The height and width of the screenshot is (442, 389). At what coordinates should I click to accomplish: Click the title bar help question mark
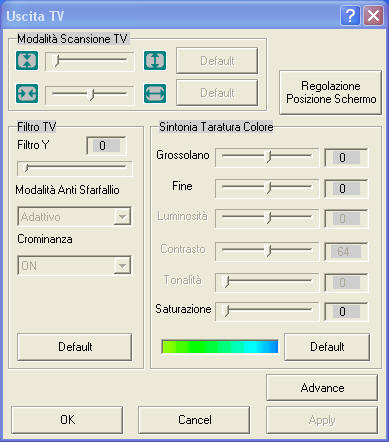[350, 16]
